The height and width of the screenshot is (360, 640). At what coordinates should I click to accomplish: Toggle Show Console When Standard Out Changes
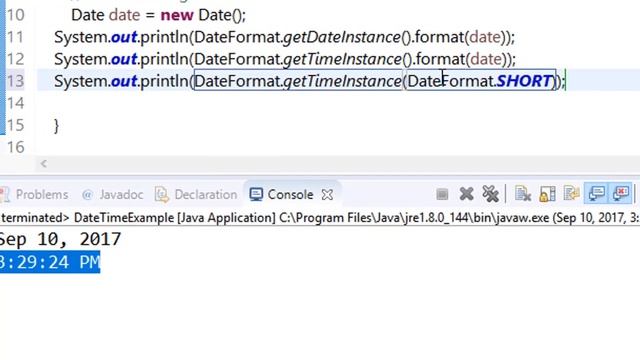[596, 193]
